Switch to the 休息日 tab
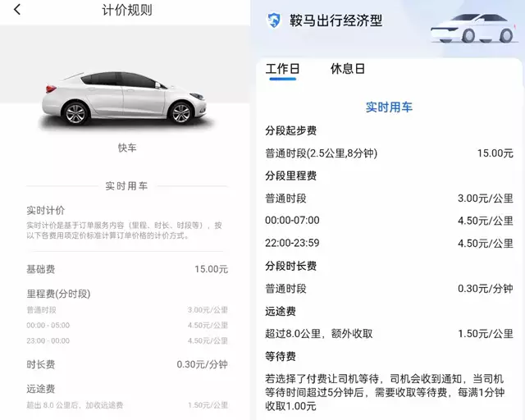Viewport: 525px width, 420px height. [x=348, y=69]
